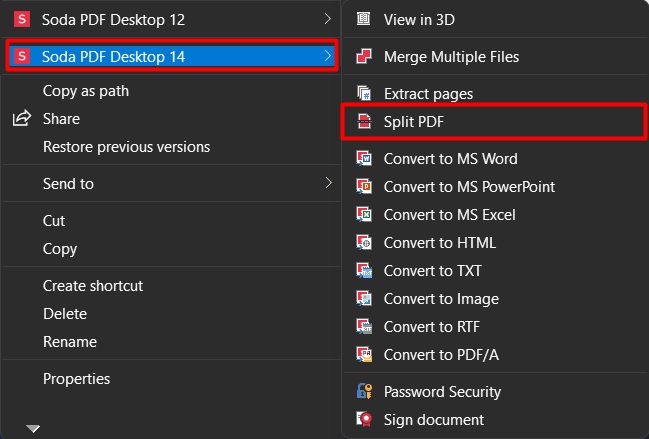Image resolution: width=649 pixels, height=439 pixels.
Task: Click the Convert to TXT icon
Action: (x=364, y=270)
